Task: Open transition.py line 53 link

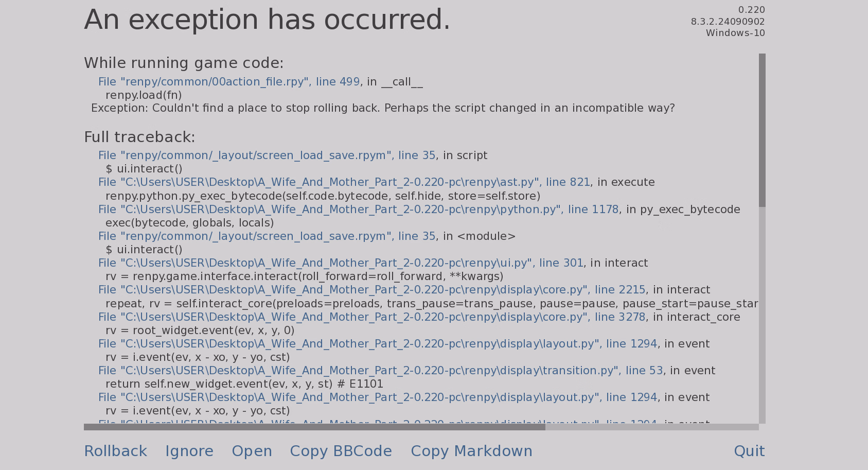Action: pos(380,371)
